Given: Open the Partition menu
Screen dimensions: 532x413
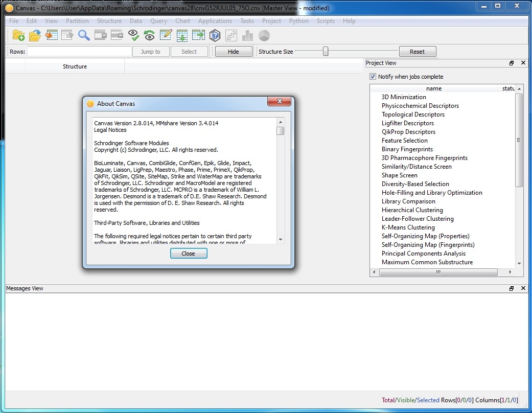Looking at the screenshot, I should tap(77, 20).
